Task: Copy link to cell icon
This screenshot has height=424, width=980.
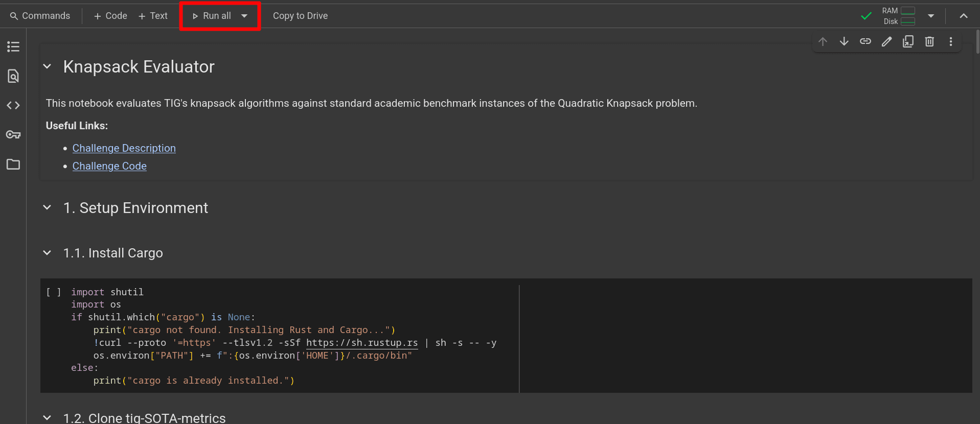Action: (865, 41)
